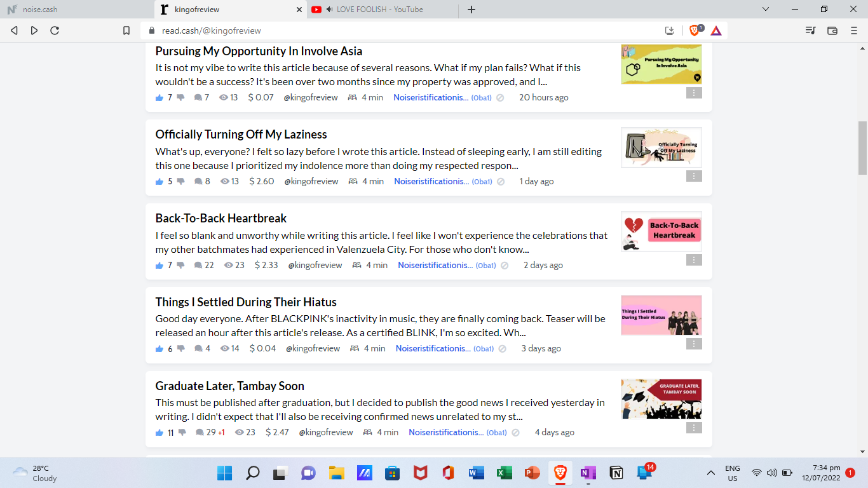Open the community link on the '1 day ago' article row

pyautogui.click(x=443, y=181)
